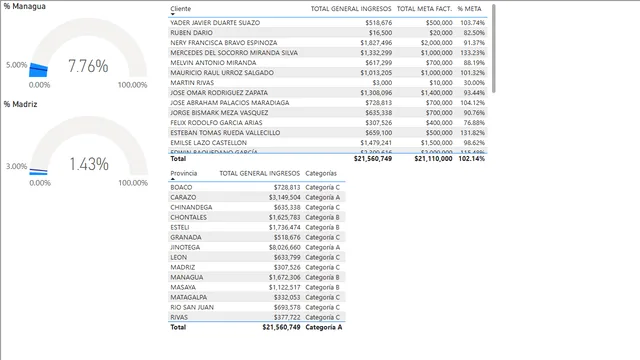Sort by the Provincia column header
The image size is (640, 360).
(184, 173)
